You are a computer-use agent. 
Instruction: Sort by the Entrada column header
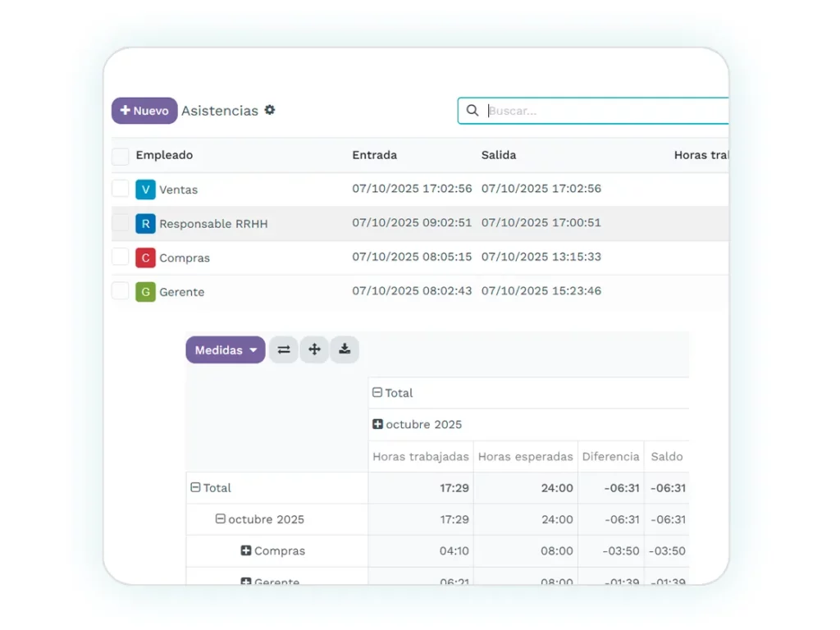coord(374,155)
